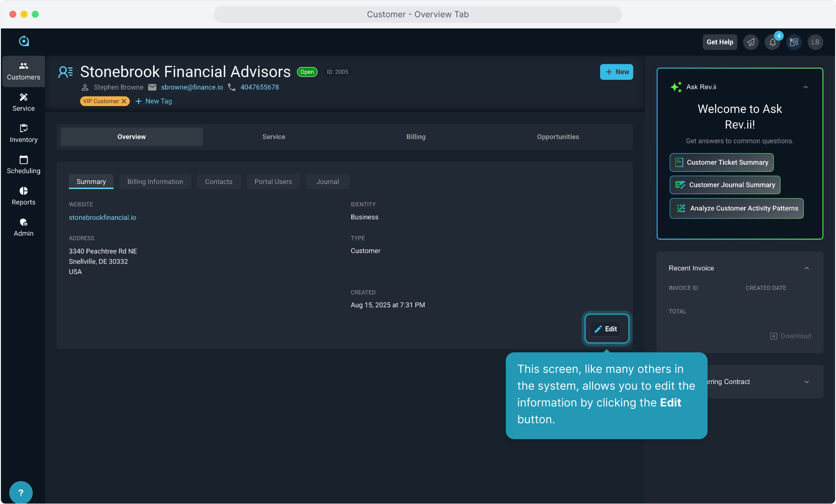The width and height of the screenshot is (836, 504).
Task: Open the Inventory section in sidebar
Action: click(23, 133)
